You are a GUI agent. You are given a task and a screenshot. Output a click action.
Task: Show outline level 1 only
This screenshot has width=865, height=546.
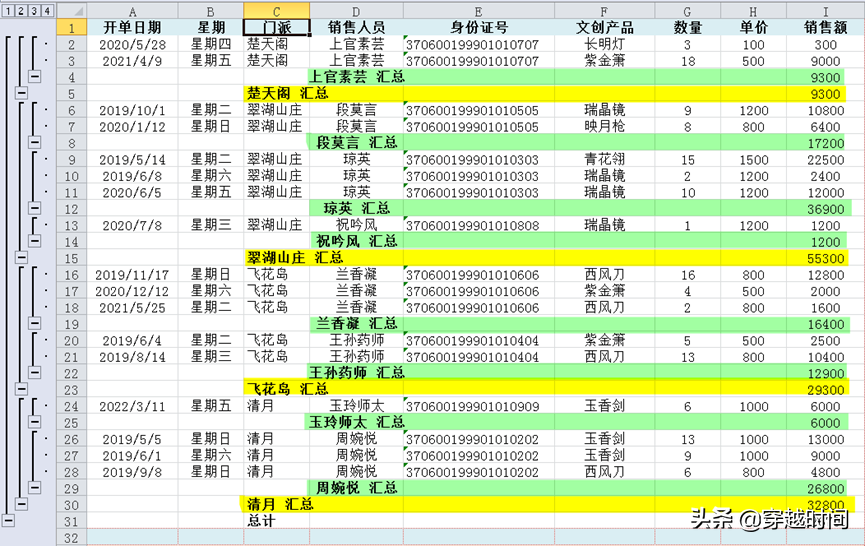tap(8, 10)
